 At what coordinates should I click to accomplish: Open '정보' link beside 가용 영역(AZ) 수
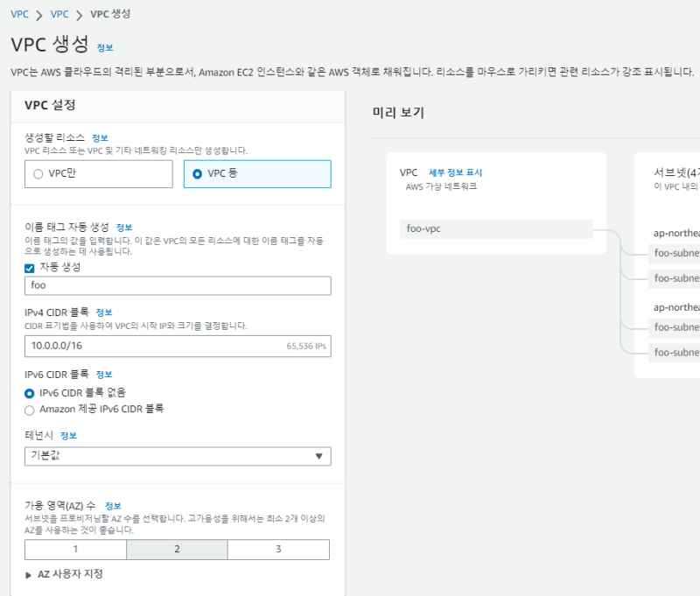pyautogui.click(x=113, y=506)
